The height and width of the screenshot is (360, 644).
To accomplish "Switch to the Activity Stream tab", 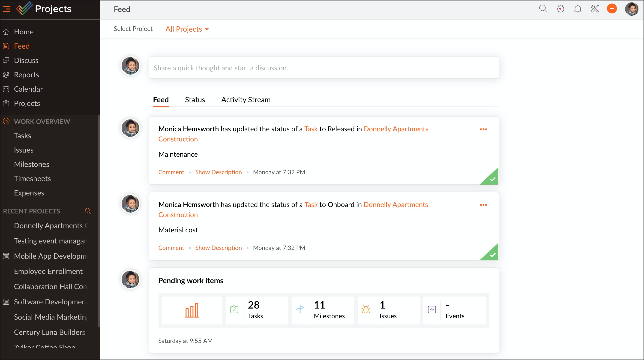I will tap(246, 100).
